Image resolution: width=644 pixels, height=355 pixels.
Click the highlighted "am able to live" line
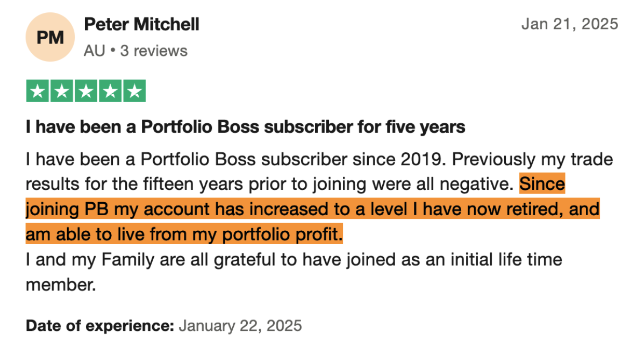coord(184,235)
